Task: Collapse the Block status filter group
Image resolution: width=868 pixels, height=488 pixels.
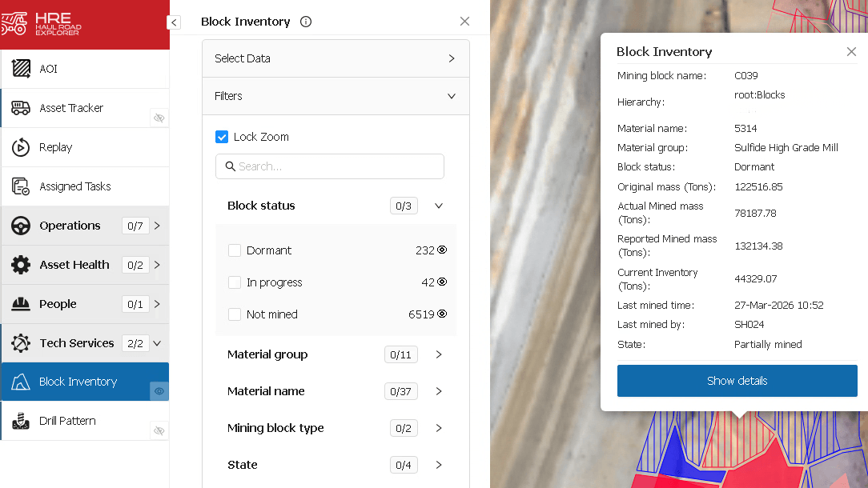Action: [x=439, y=206]
